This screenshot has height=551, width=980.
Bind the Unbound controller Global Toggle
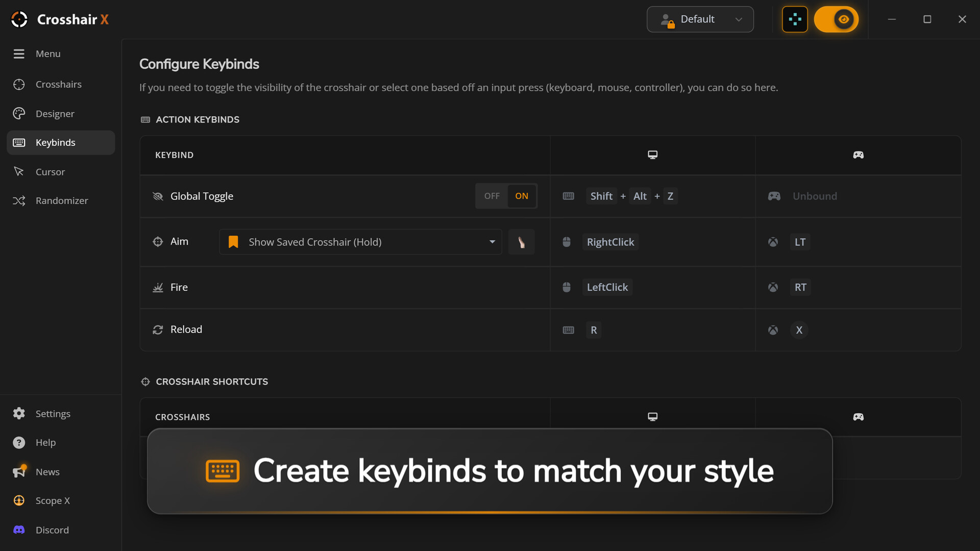(815, 196)
